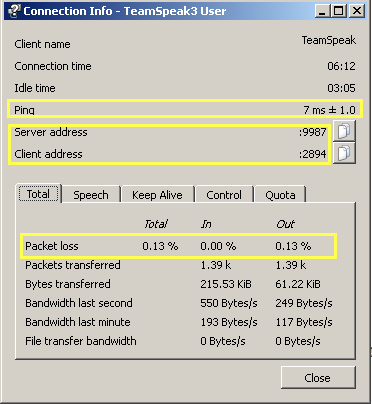Minimize the Connection Info window

pos(322,11)
